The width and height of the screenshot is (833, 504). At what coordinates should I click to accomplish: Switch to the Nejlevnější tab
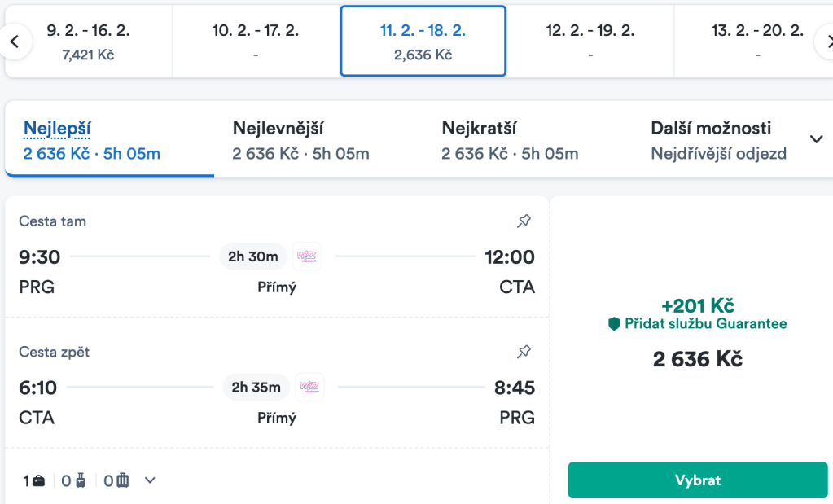click(x=300, y=140)
